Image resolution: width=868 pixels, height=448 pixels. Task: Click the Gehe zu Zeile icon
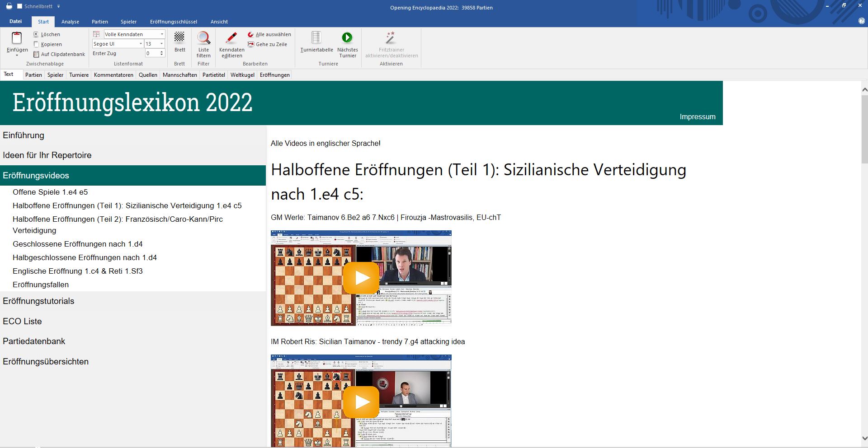251,44
